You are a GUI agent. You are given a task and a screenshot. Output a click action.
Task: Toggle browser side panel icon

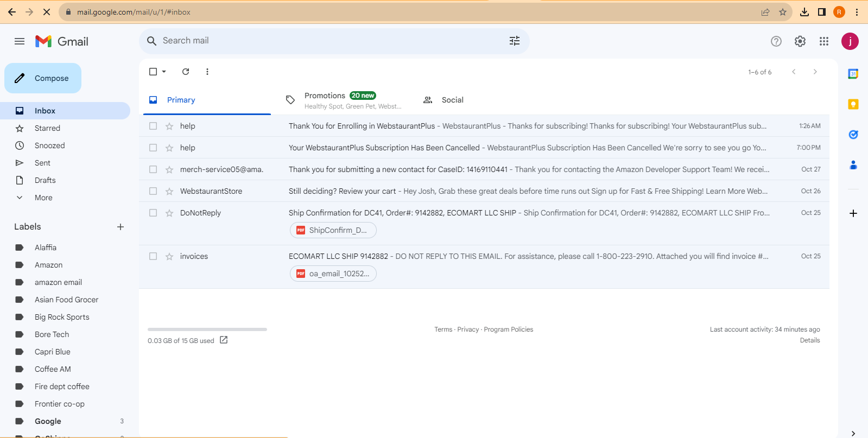(822, 12)
